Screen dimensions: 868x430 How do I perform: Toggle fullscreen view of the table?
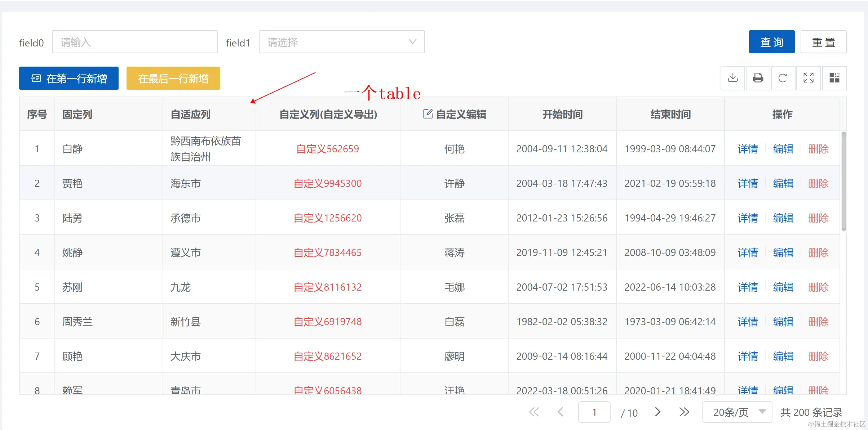click(808, 78)
